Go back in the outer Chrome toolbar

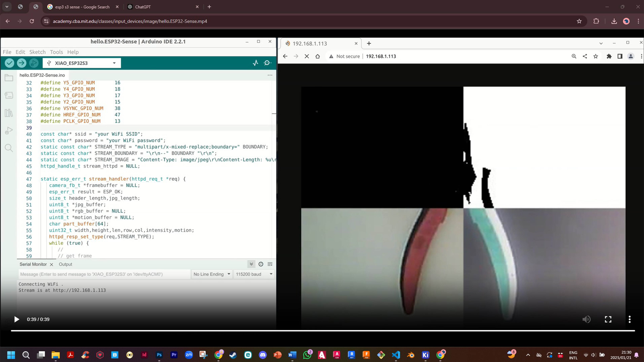click(x=8, y=21)
